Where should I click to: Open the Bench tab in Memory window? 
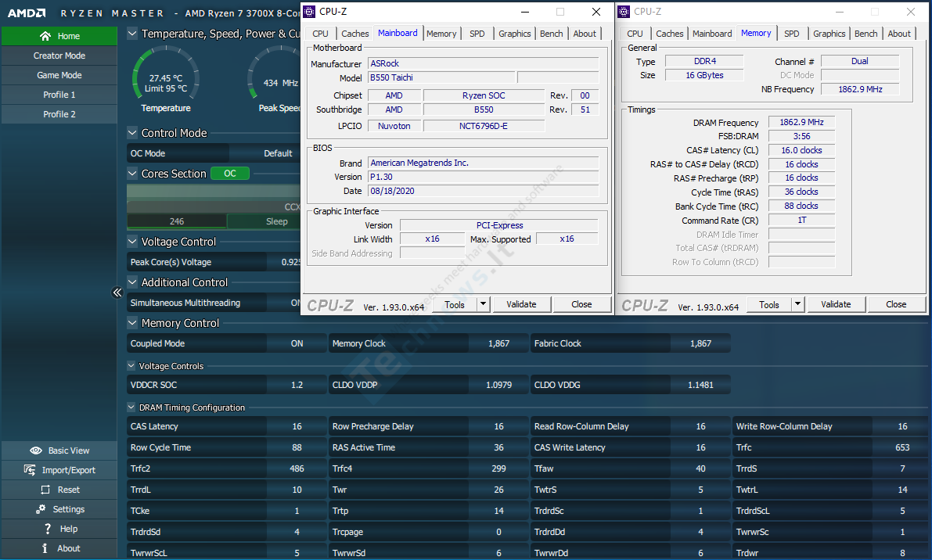pyautogui.click(x=866, y=34)
